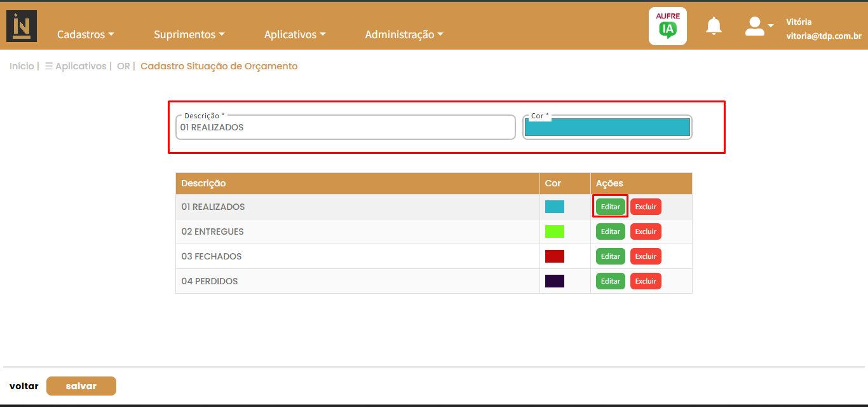Viewport: 868px width, 407px height.
Task: Expand the Cadastros dropdown menu
Action: click(x=85, y=34)
